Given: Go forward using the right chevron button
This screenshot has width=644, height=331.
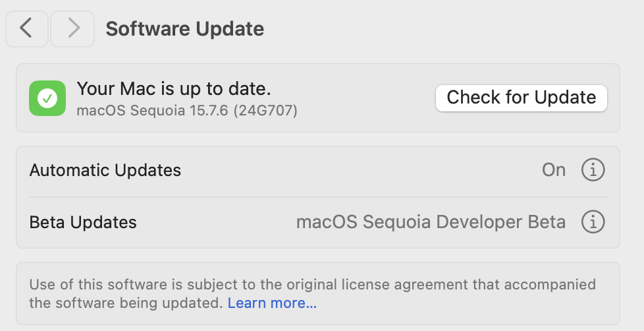Looking at the screenshot, I should pyautogui.click(x=72, y=29).
